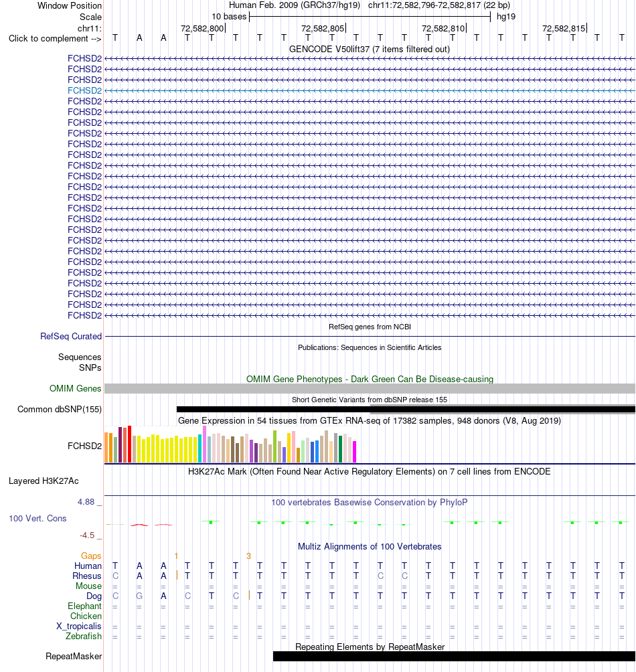636x672 pixels.
Task: Click the Mouse alignment row label
Action: (x=89, y=586)
